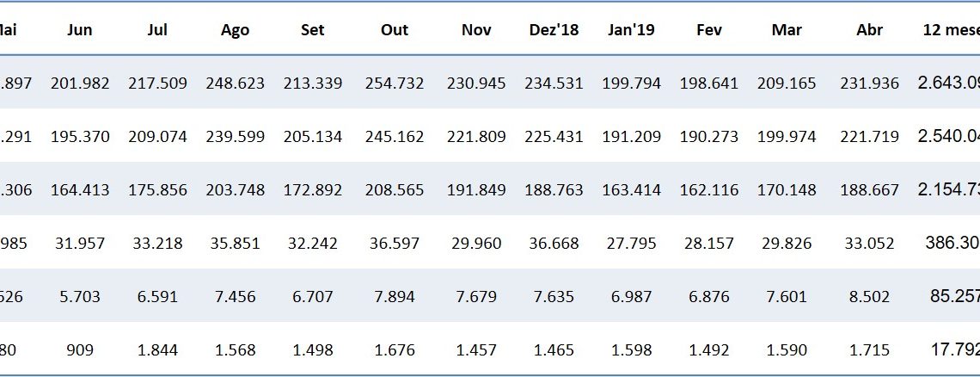Select the cell showing 7.894
Screen dimensions: 980x377
click(395, 297)
